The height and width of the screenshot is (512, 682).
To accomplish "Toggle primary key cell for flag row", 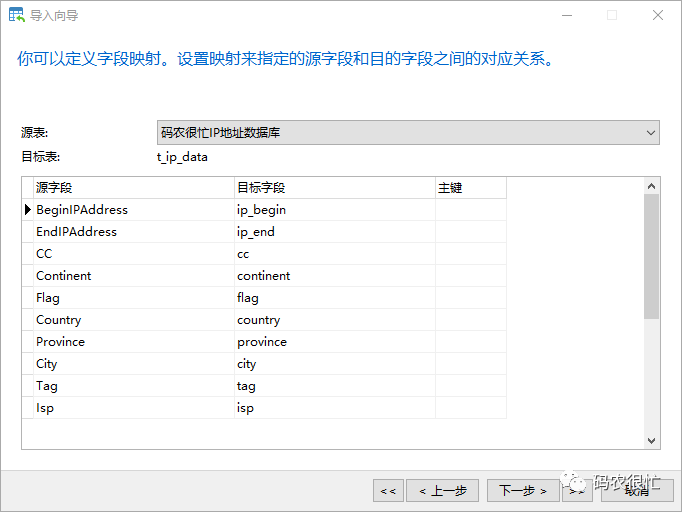I will pyautogui.click(x=471, y=298).
